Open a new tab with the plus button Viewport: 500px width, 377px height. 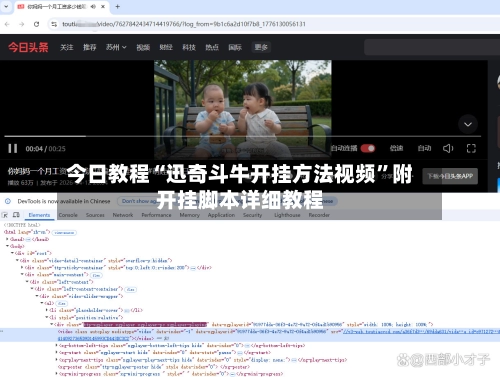[117, 6]
